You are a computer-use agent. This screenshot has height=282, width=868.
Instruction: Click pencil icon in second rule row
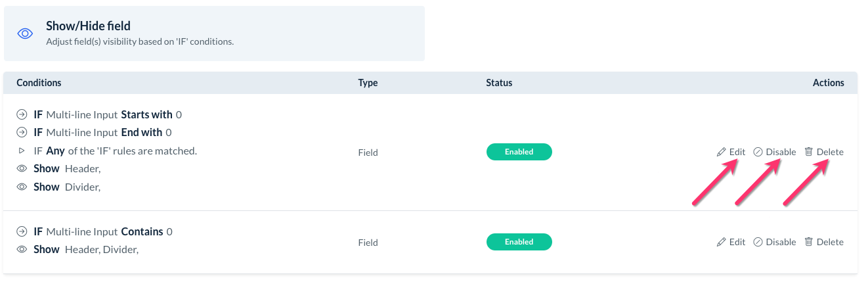click(721, 242)
